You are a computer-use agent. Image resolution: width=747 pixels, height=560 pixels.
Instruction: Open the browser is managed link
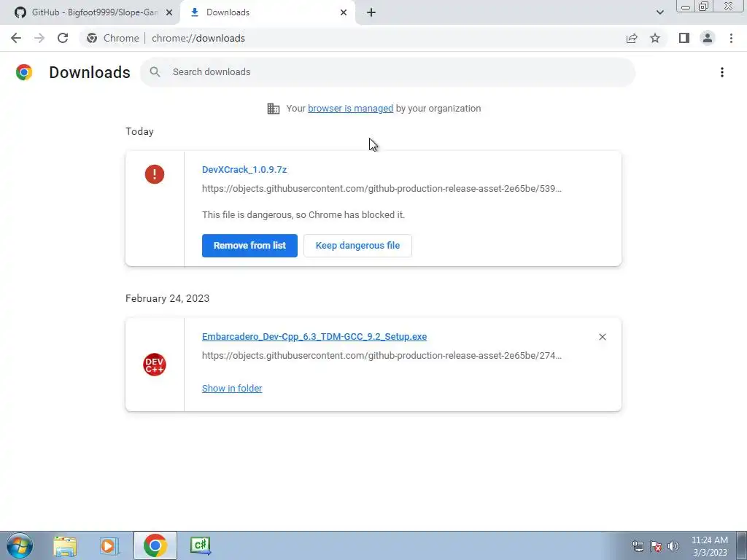(x=351, y=109)
